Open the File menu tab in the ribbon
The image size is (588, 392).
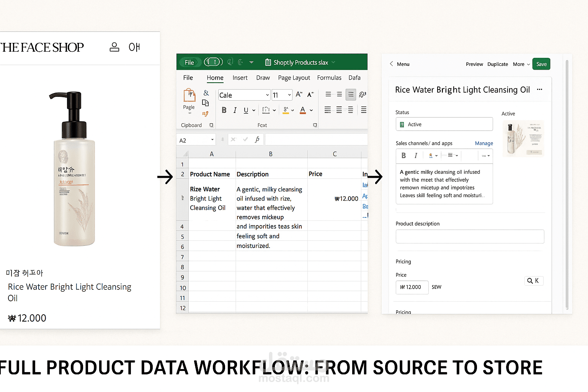(x=188, y=78)
